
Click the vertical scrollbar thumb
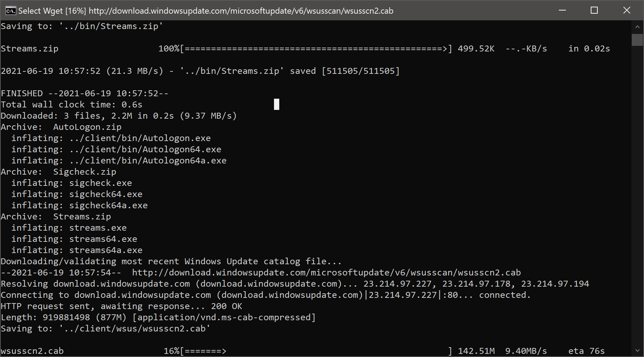(x=637, y=40)
